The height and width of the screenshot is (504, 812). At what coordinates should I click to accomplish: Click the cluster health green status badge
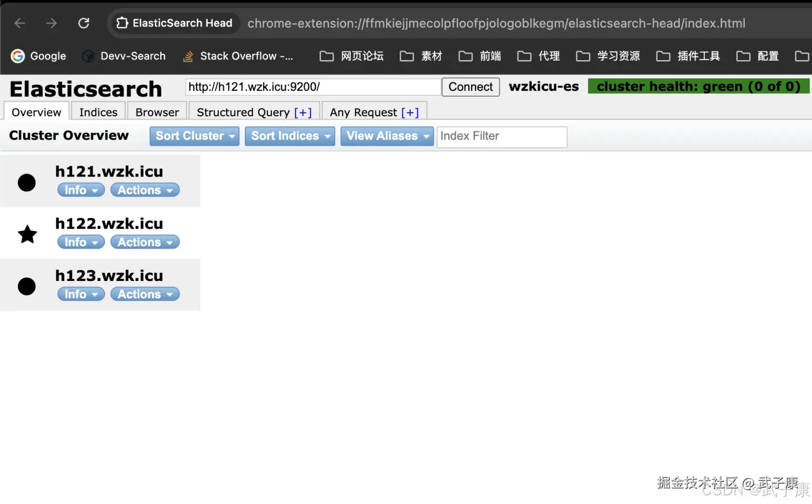(698, 87)
